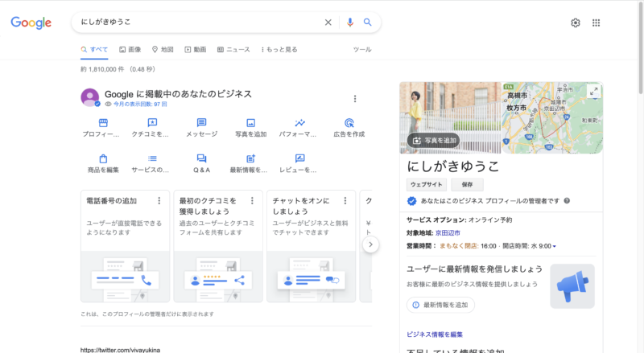This screenshot has height=353, width=644.
Task: Open options menu on チャットをオンにしましょう card
Action: [345, 201]
